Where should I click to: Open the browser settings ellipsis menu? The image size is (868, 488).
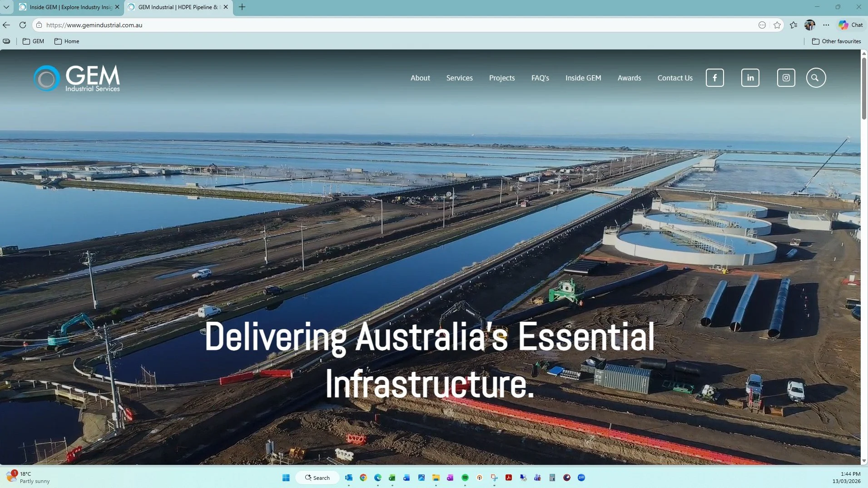[826, 25]
